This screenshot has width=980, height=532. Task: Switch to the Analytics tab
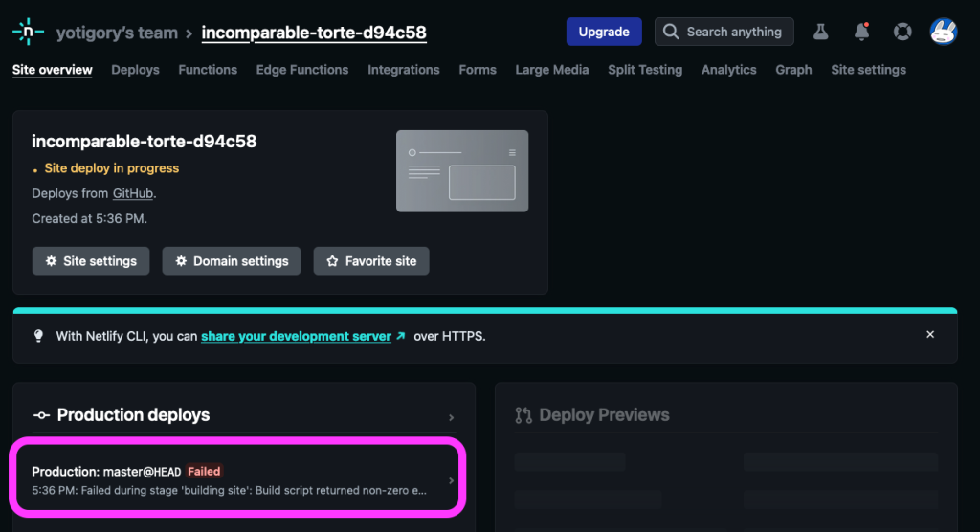coord(728,70)
